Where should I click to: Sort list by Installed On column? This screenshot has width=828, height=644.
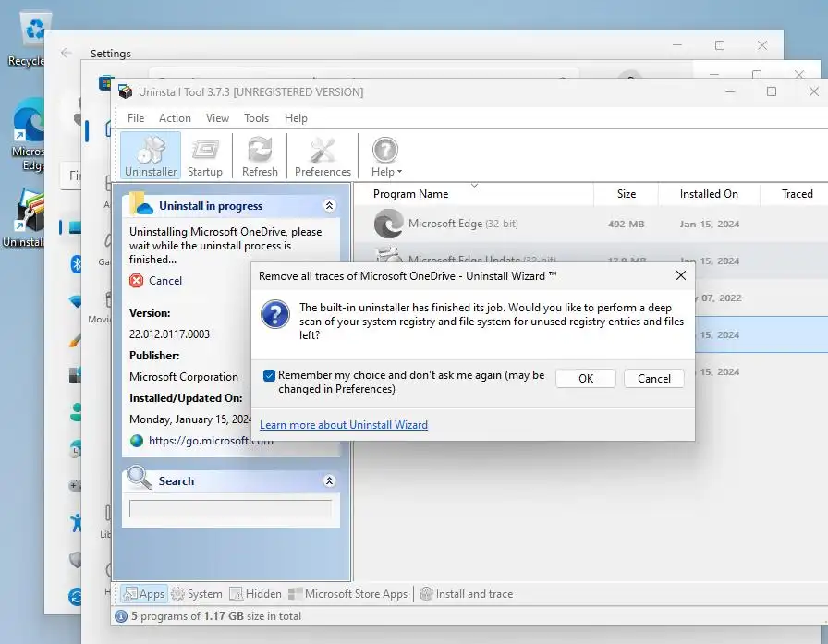[x=709, y=194]
